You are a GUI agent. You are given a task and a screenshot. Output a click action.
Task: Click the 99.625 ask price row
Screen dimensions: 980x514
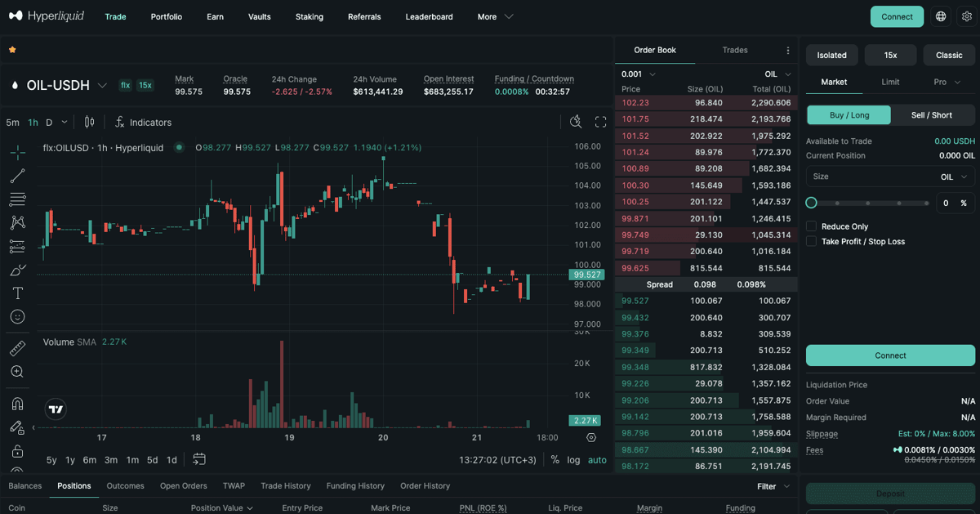pyautogui.click(x=706, y=268)
